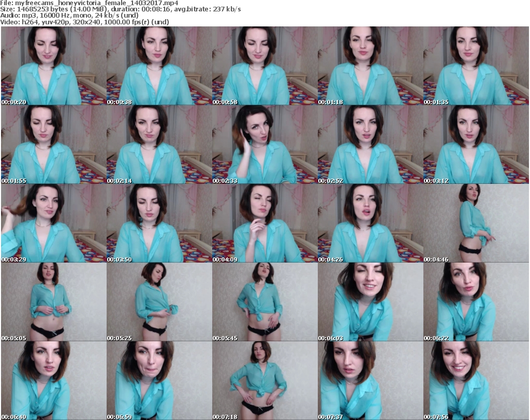Select the thumbnail frame at 00:07:56

point(476,381)
